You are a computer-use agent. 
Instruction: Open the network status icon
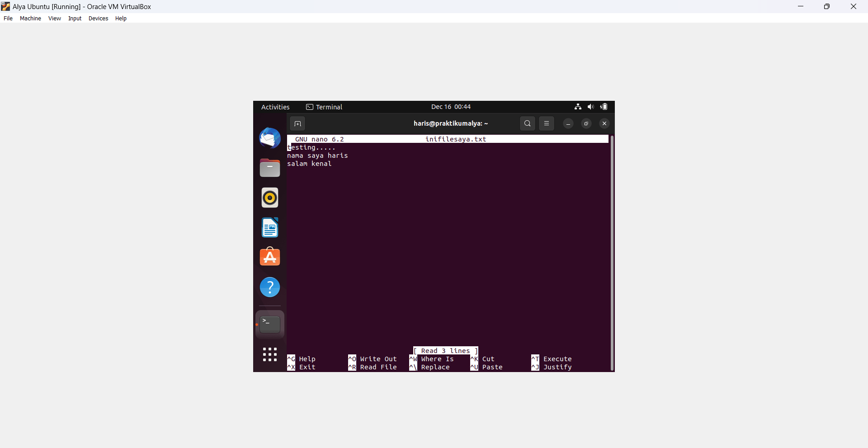point(578,107)
